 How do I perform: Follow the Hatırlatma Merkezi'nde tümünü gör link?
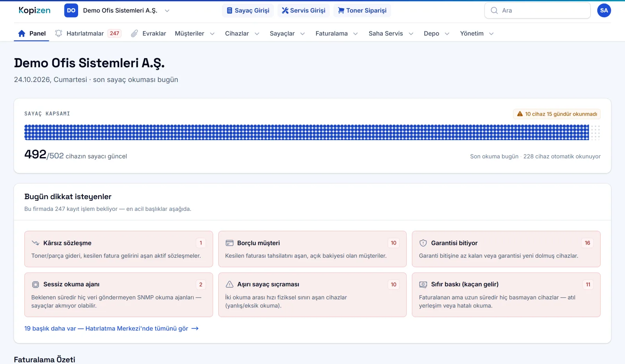pyautogui.click(x=111, y=328)
